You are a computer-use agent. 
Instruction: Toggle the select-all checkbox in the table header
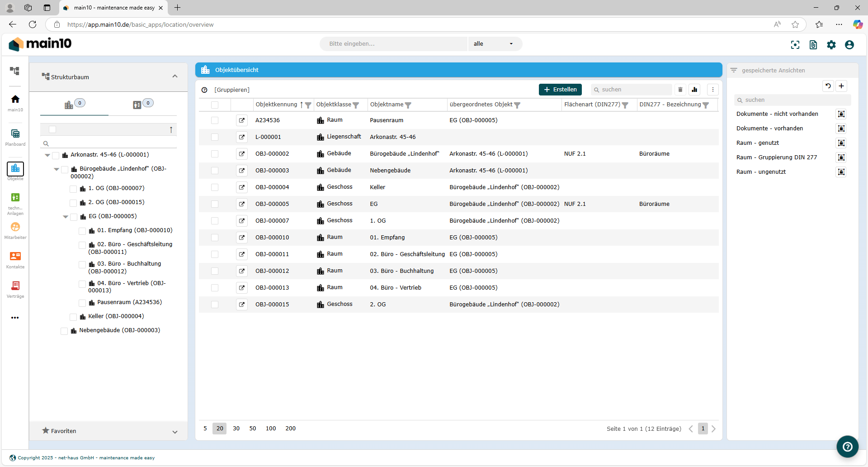(x=215, y=105)
